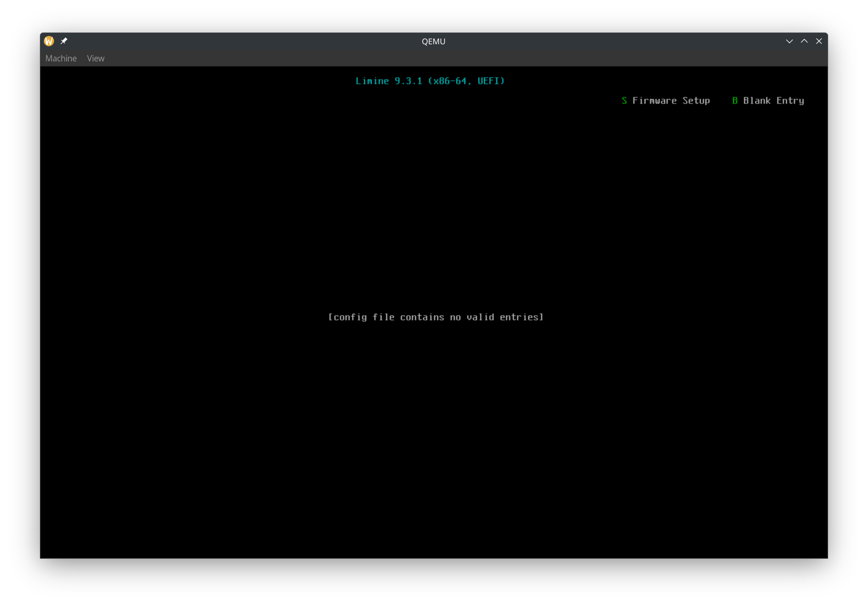This screenshot has width=868, height=606.
Task: Select the Blank Entry boot option
Action: tap(773, 100)
